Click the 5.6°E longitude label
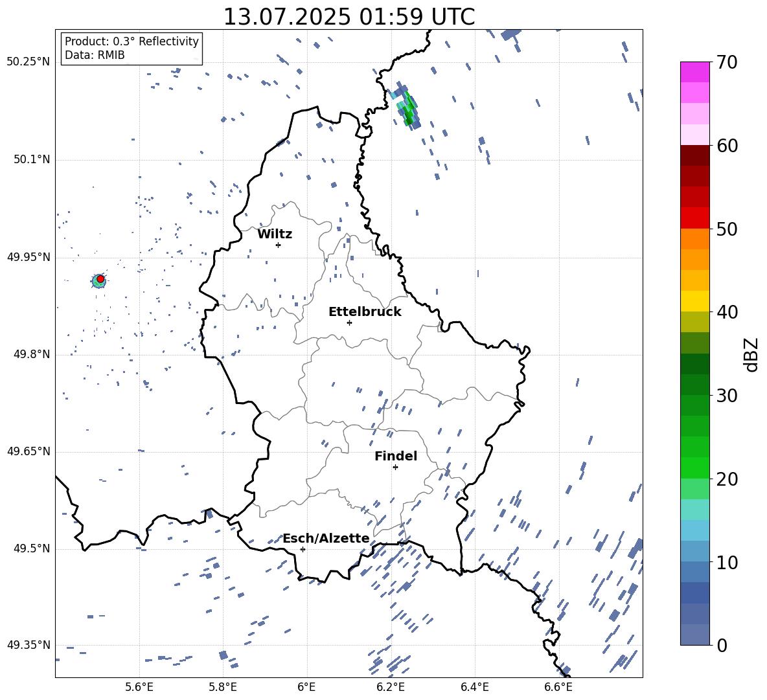Image resolution: width=767 pixels, height=700 pixels. [x=139, y=687]
